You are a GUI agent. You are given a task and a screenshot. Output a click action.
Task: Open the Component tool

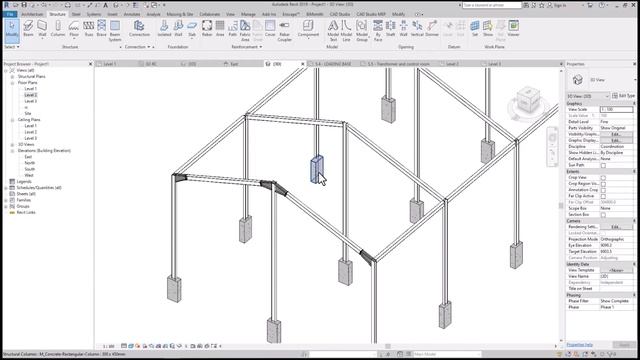pos(308,29)
